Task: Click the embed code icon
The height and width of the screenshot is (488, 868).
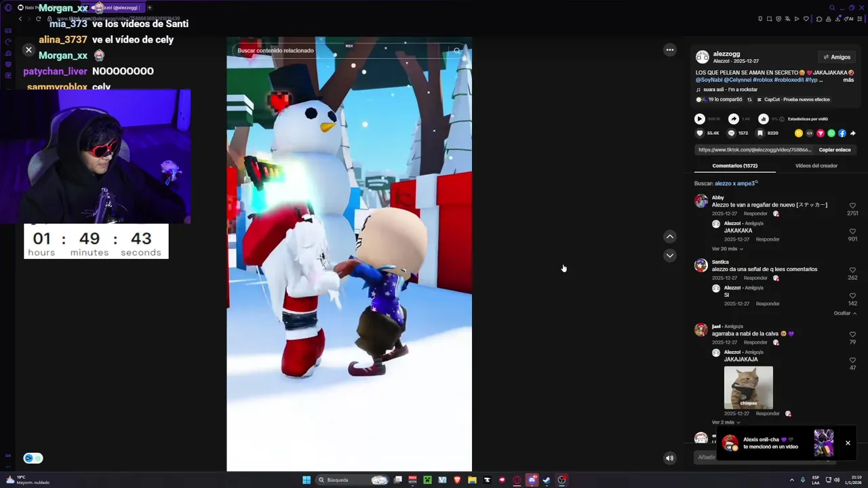Action: (810, 134)
